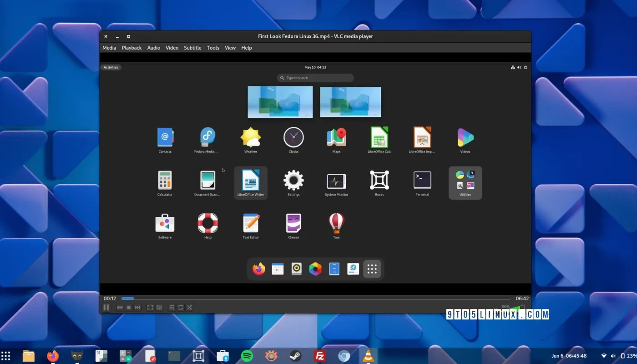The height and width of the screenshot is (364, 637).
Task: Click the LibreOffice Impress icon
Action: coord(422,137)
